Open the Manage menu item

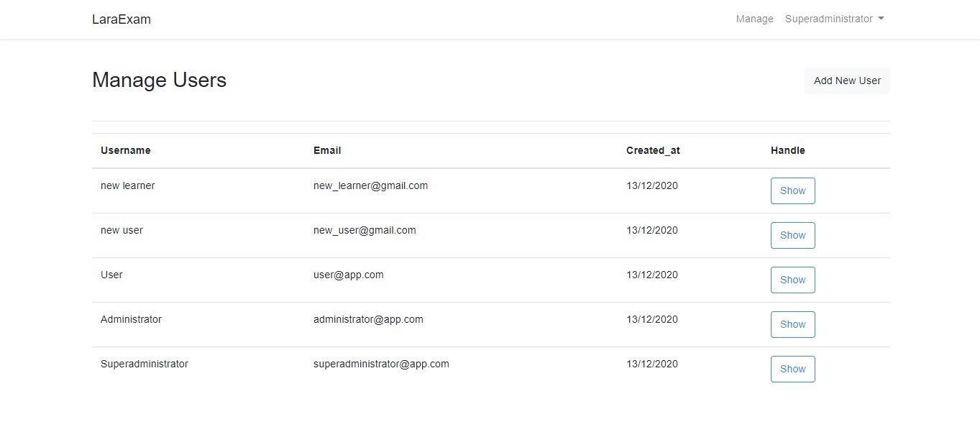(754, 19)
